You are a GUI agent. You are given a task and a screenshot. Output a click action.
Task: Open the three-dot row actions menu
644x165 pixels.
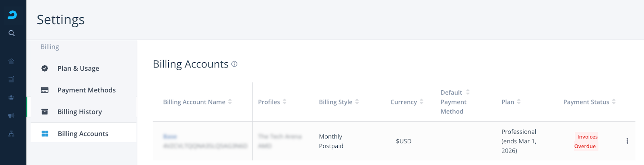tap(627, 141)
